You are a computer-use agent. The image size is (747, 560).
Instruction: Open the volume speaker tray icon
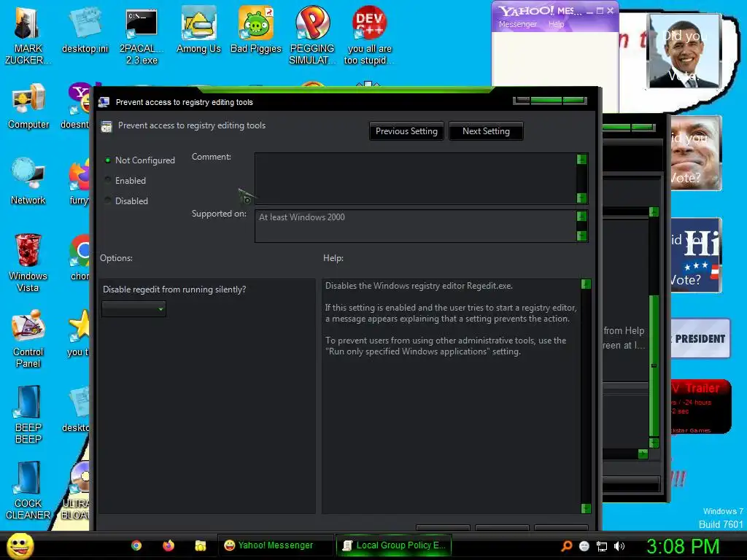(619, 546)
